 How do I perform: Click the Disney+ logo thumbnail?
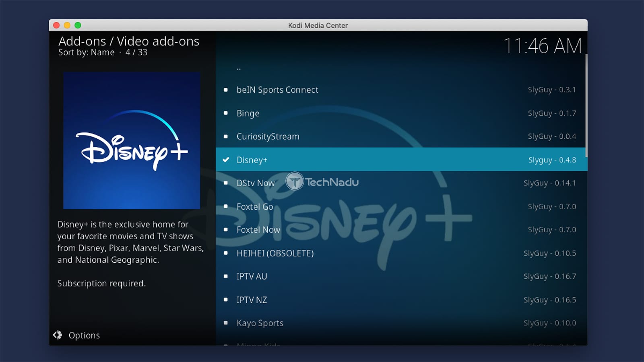click(132, 140)
